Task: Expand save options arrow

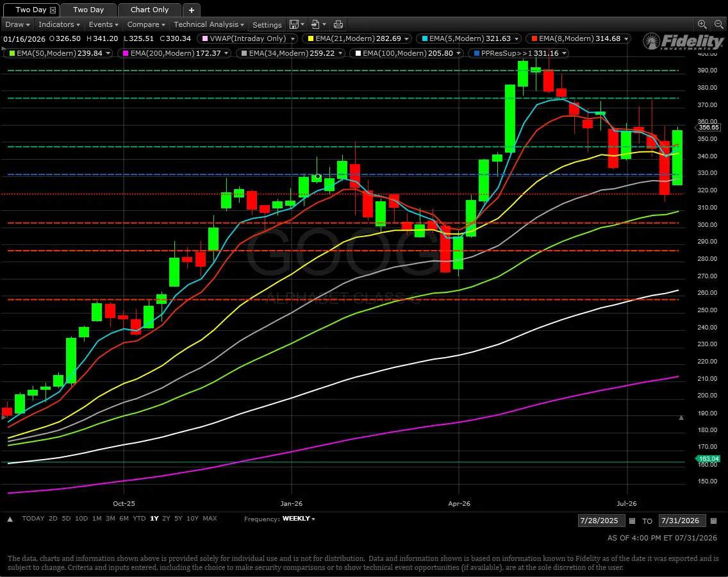Action: tap(302, 24)
